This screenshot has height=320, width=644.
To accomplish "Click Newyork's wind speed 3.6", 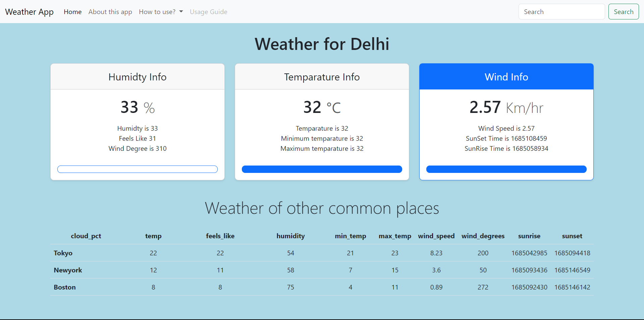I will tap(436, 270).
